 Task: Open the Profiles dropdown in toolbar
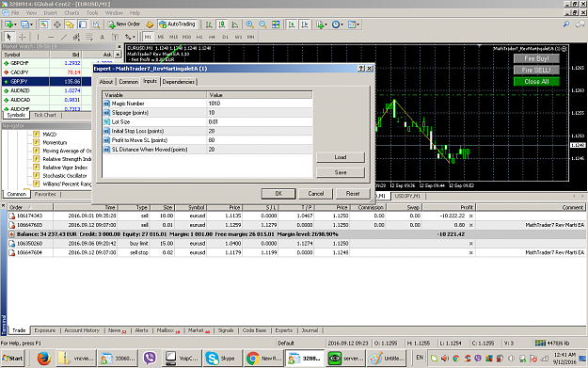point(26,24)
